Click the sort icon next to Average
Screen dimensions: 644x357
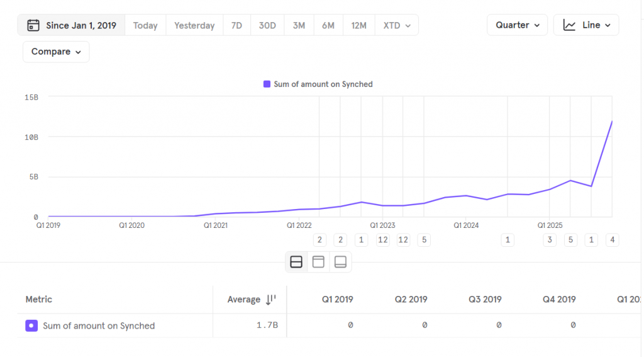[x=271, y=300]
